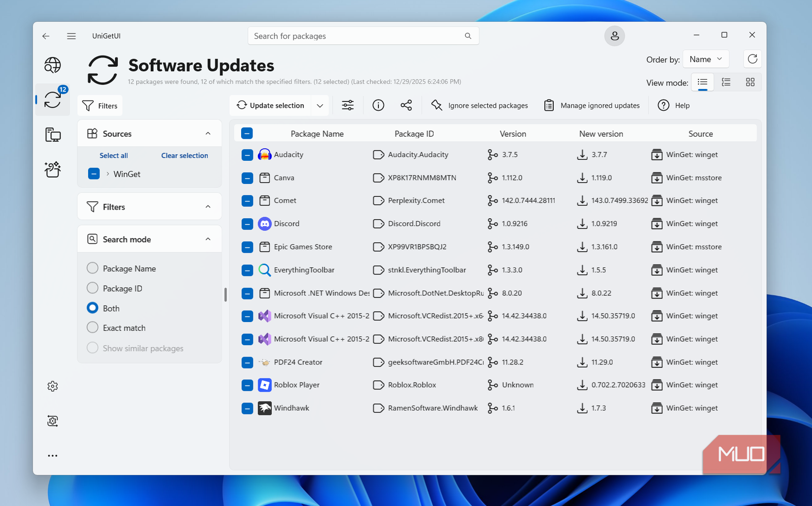This screenshot has height=506, width=812.
Task: Open the Update selection dropdown arrow
Action: click(x=320, y=105)
